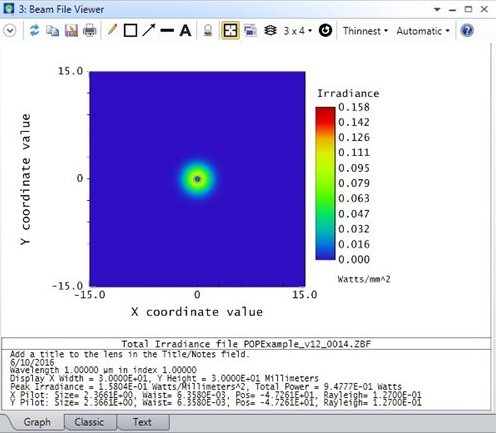Screen dimensions: 496x433
Task: Select the pencil annotation tool
Action: pyautogui.click(x=113, y=30)
